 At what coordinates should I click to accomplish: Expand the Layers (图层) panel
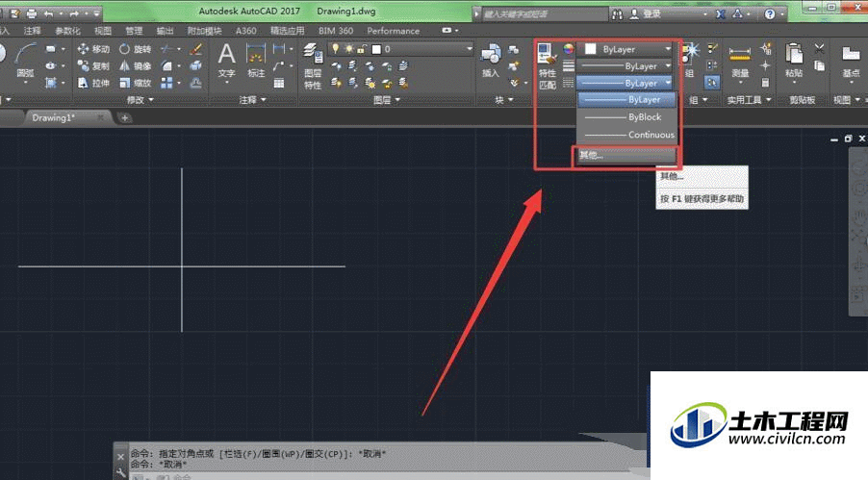click(387, 100)
